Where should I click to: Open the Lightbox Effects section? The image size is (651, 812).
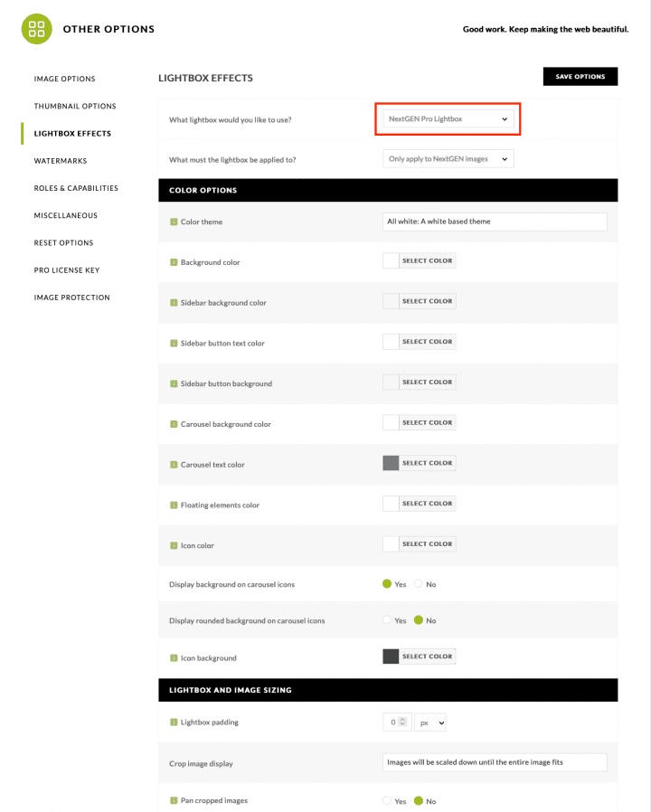(72, 134)
